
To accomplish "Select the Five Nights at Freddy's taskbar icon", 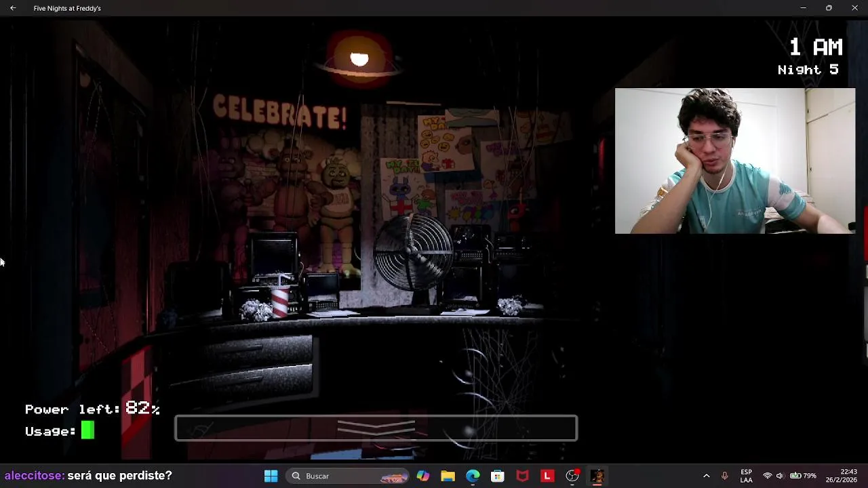I will [x=597, y=476].
